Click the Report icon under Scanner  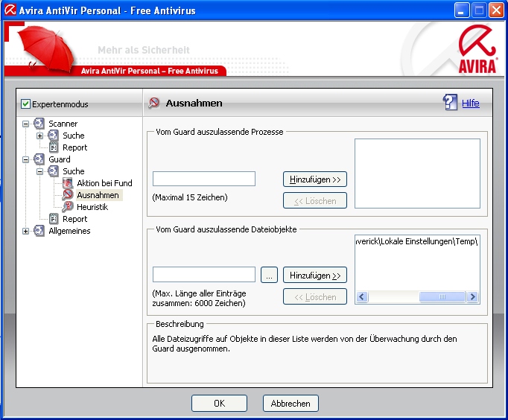point(53,147)
